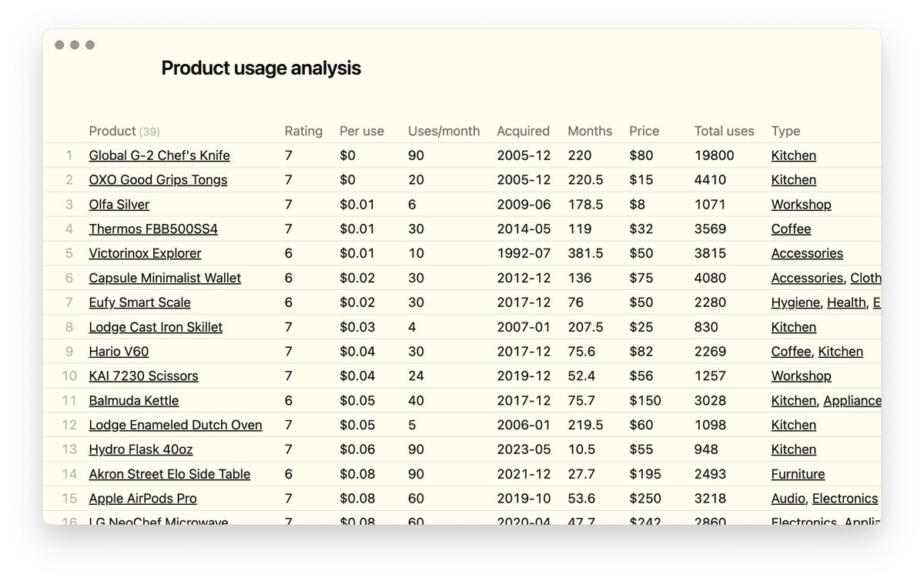Select the Product usage analysis title
Viewport: 924px width, 581px height.
click(x=261, y=68)
